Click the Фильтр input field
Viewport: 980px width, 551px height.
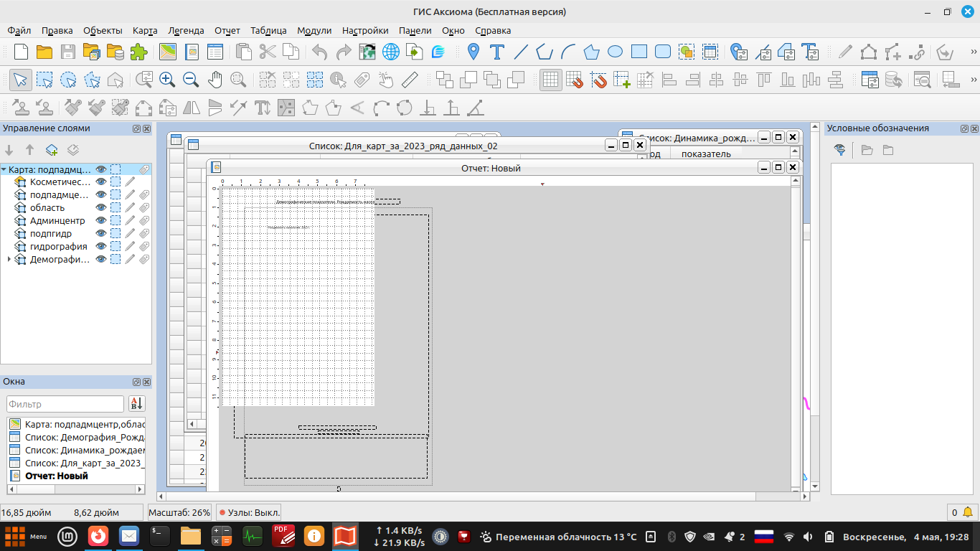point(65,404)
